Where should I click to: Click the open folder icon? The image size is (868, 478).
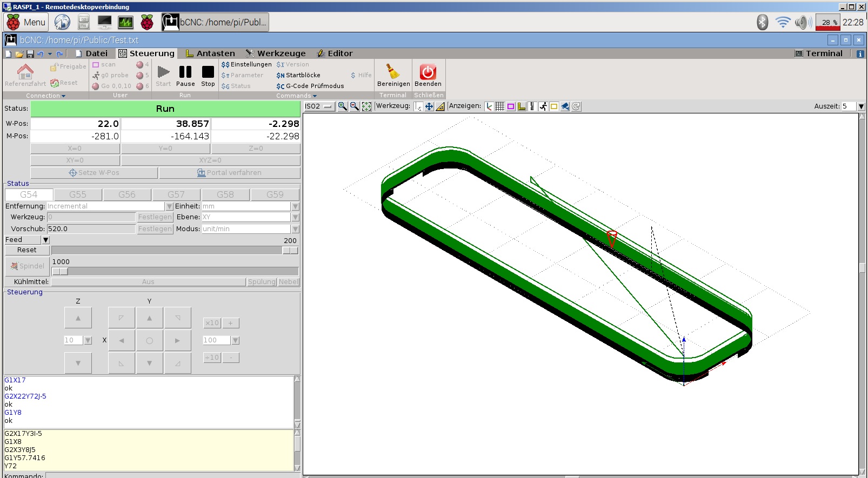pos(19,53)
